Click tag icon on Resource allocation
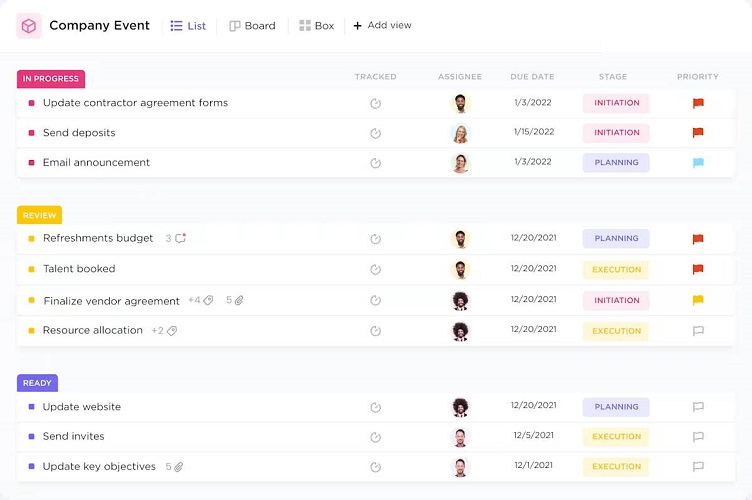The width and height of the screenshot is (752, 500). tap(172, 331)
